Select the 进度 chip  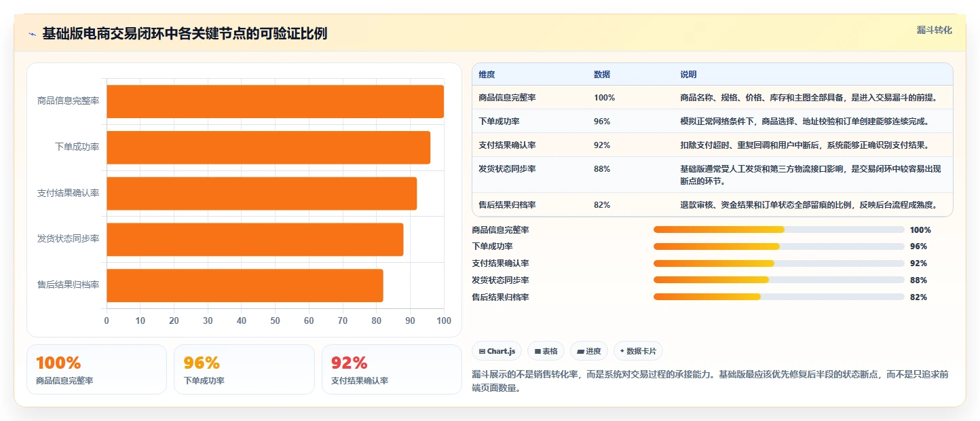pyautogui.click(x=588, y=351)
